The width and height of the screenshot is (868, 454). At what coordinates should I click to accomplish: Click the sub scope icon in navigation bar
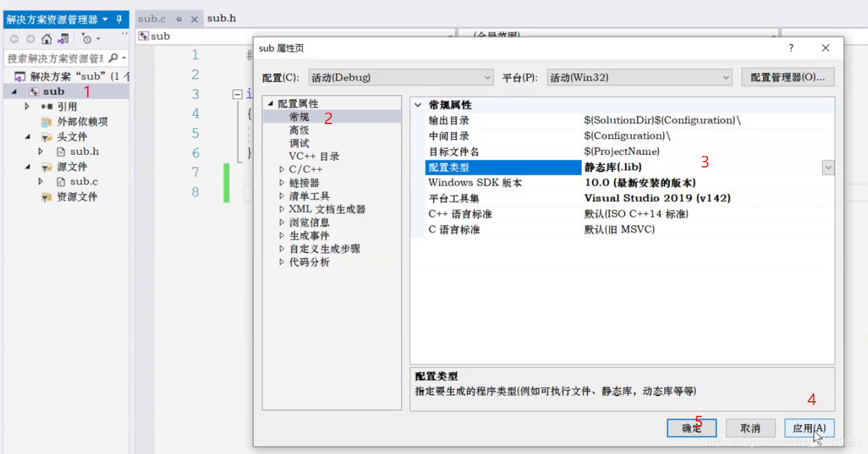[143, 36]
